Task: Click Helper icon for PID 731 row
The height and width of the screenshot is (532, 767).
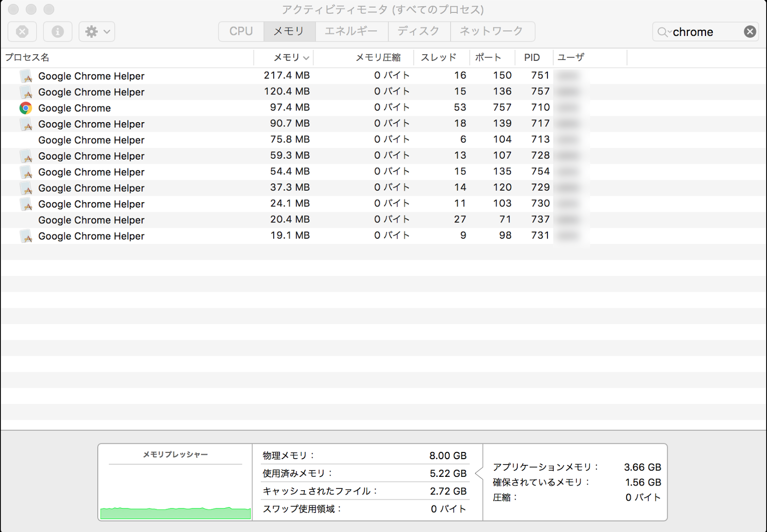Action: click(x=26, y=236)
